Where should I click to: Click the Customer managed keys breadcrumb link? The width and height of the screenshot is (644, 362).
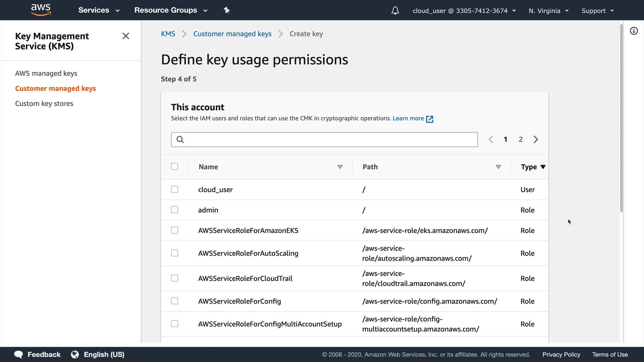[232, 34]
